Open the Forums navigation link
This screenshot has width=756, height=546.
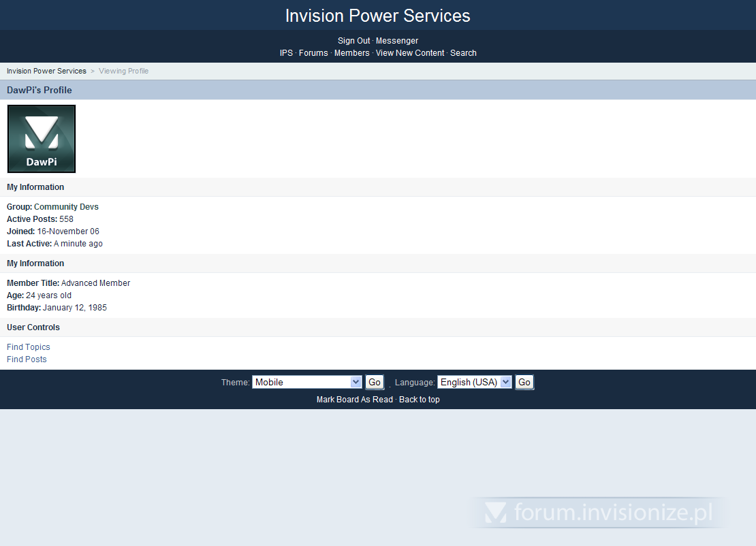tap(313, 53)
